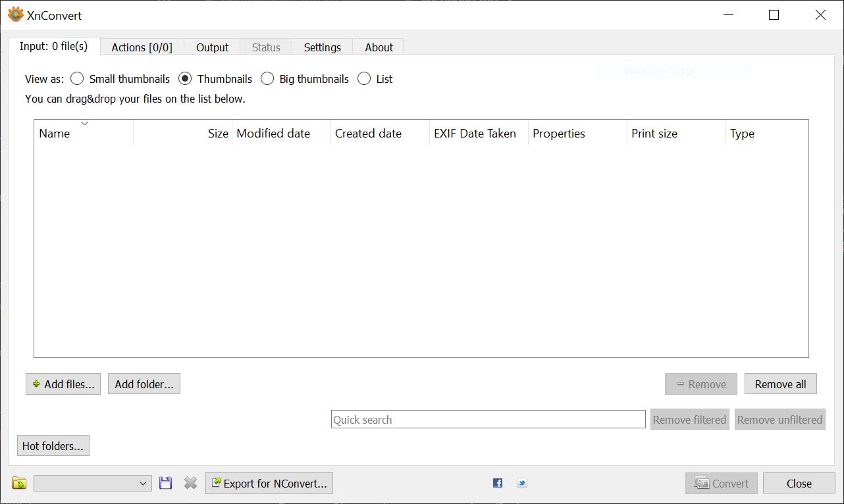Switch to the Input tab
The height and width of the screenshot is (504, 844).
pyautogui.click(x=54, y=47)
